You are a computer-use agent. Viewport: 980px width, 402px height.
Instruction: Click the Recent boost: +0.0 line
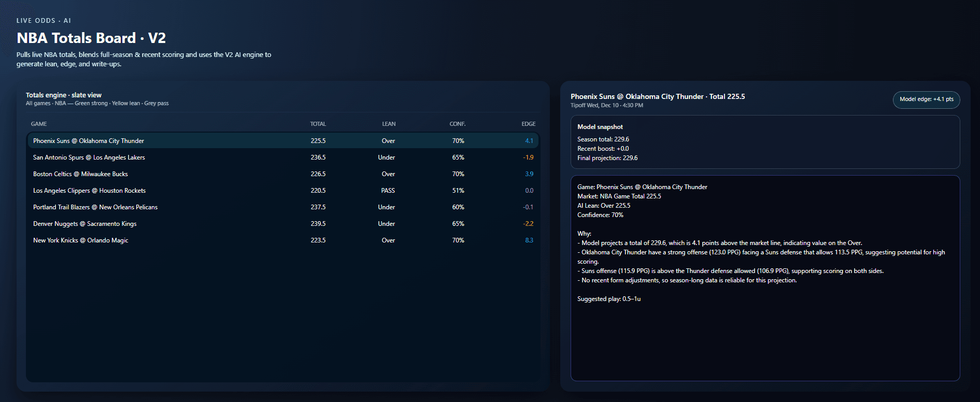pos(603,149)
